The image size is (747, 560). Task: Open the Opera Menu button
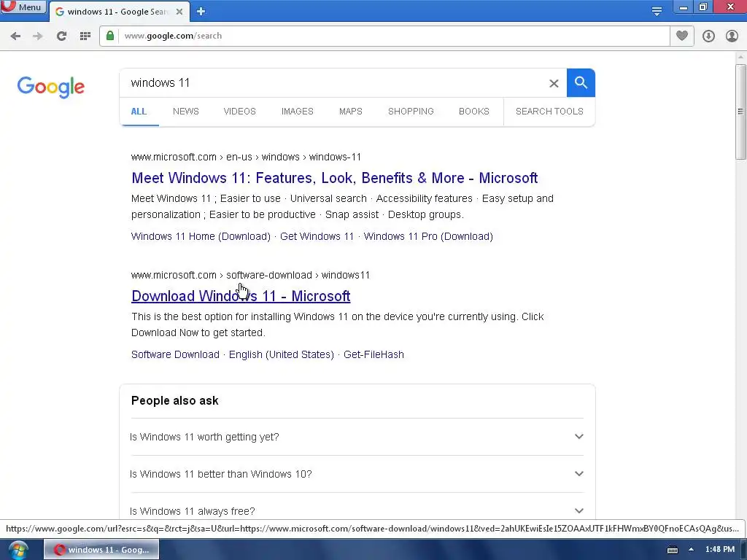(23, 7)
